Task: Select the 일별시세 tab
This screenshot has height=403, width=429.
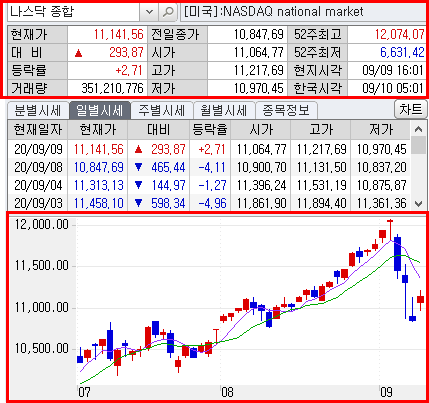Action: 99,110
